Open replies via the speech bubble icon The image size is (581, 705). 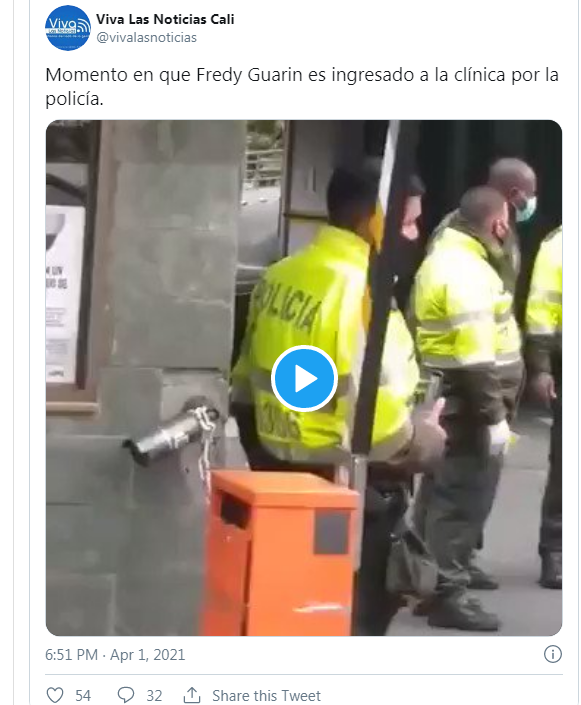(126, 695)
